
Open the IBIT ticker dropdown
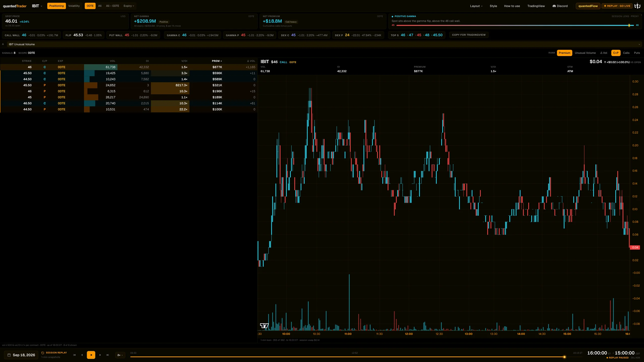point(37,6)
